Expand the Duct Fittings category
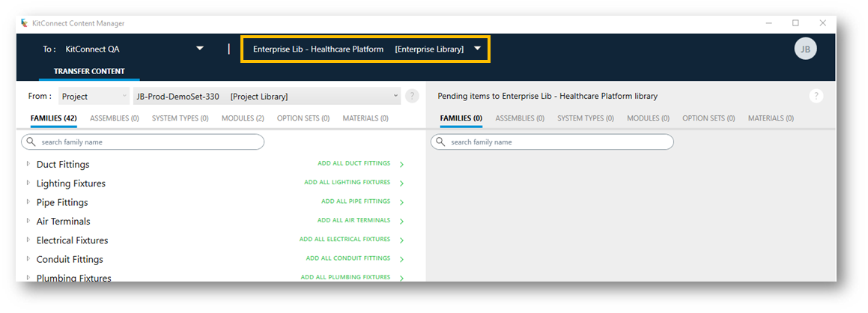The height and width of the screenshot is (313, 868). tap(28, 164)
